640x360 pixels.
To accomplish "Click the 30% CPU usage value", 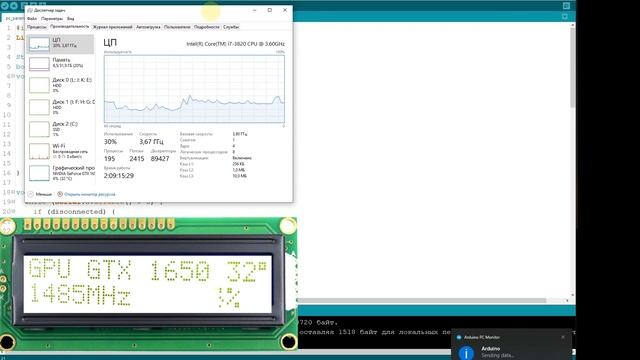I will (x=110, y=142).
